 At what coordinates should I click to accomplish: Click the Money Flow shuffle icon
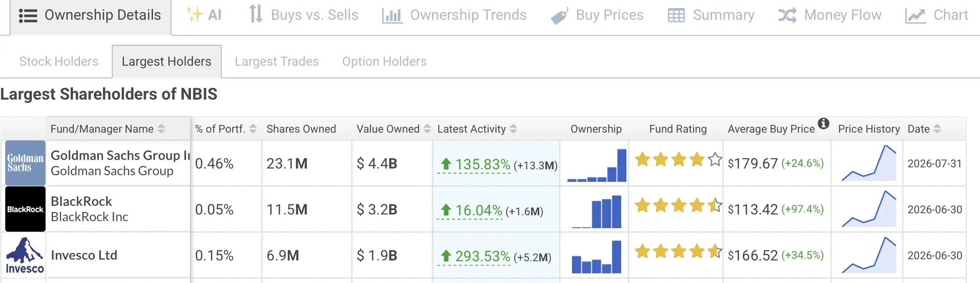tap(787, 15)
